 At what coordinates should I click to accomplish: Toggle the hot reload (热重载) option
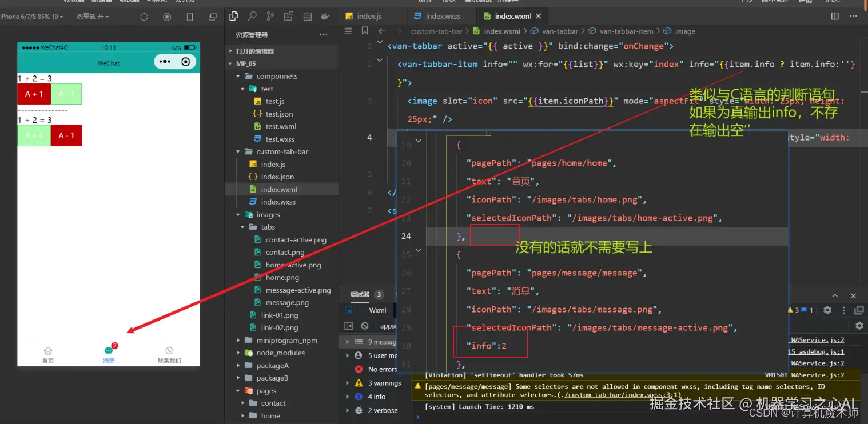pyautogui.click(x=93, y=17)
